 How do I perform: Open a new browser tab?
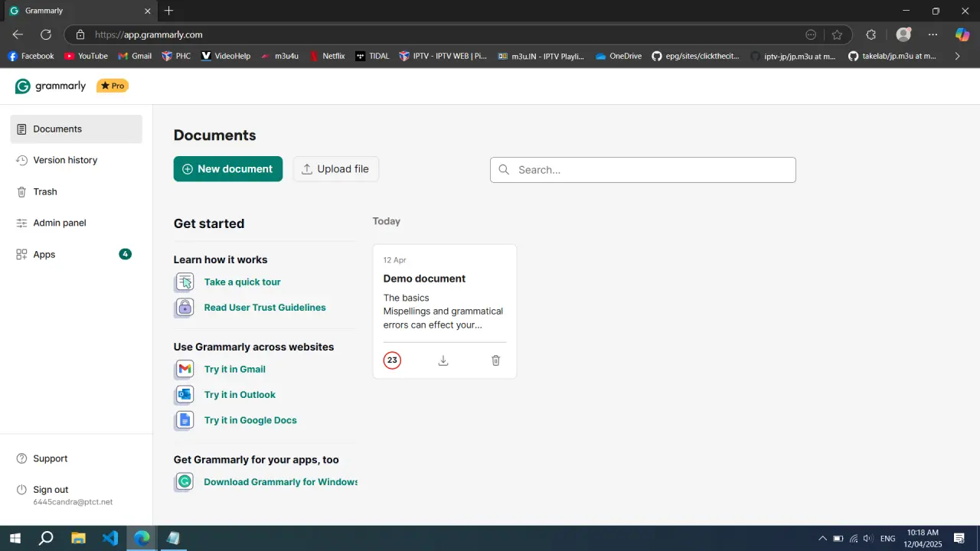point(169,11)
